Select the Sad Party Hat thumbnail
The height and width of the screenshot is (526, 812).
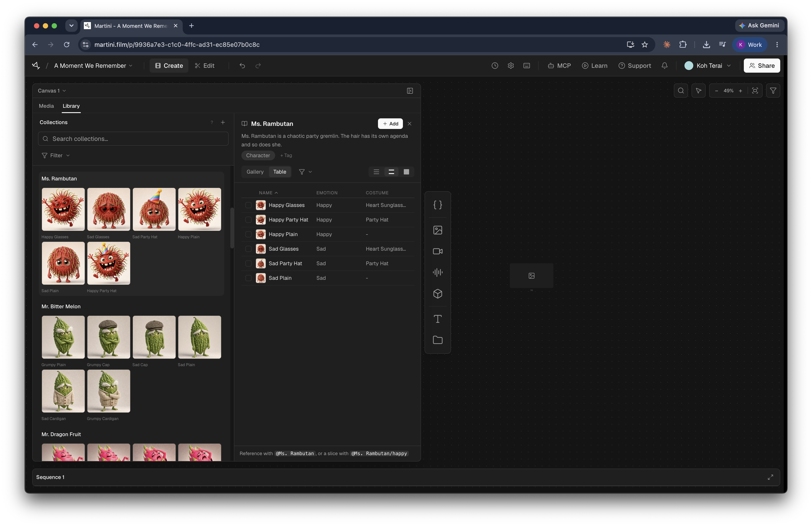click(x=154, y=209)
